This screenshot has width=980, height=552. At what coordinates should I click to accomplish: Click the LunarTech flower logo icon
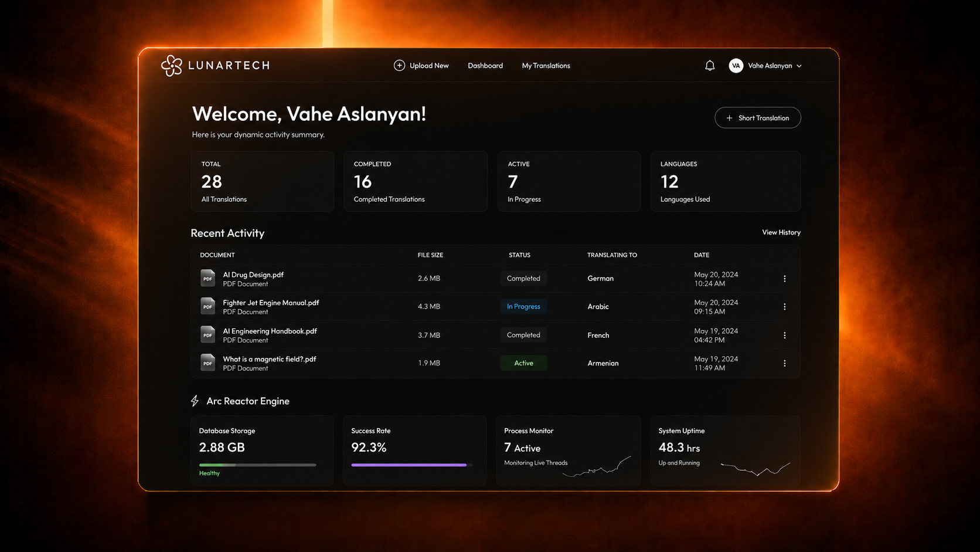click(x=172, y=66)
